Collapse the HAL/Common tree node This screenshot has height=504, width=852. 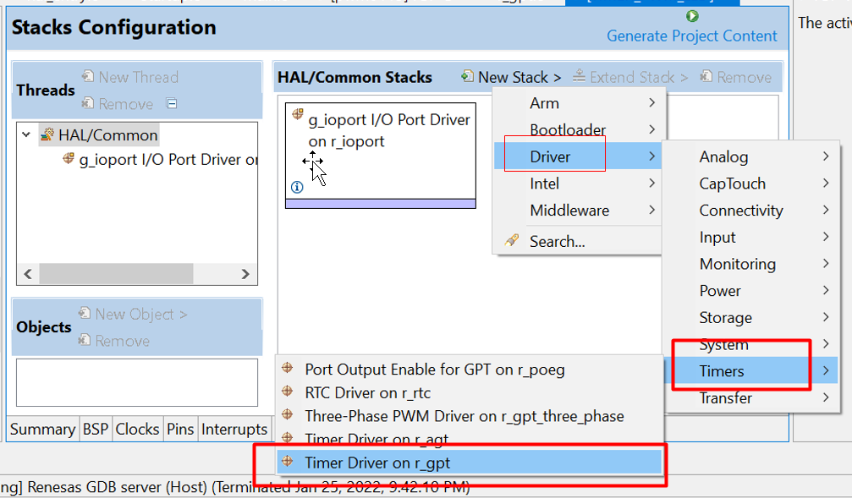click(x=26, y=135)
